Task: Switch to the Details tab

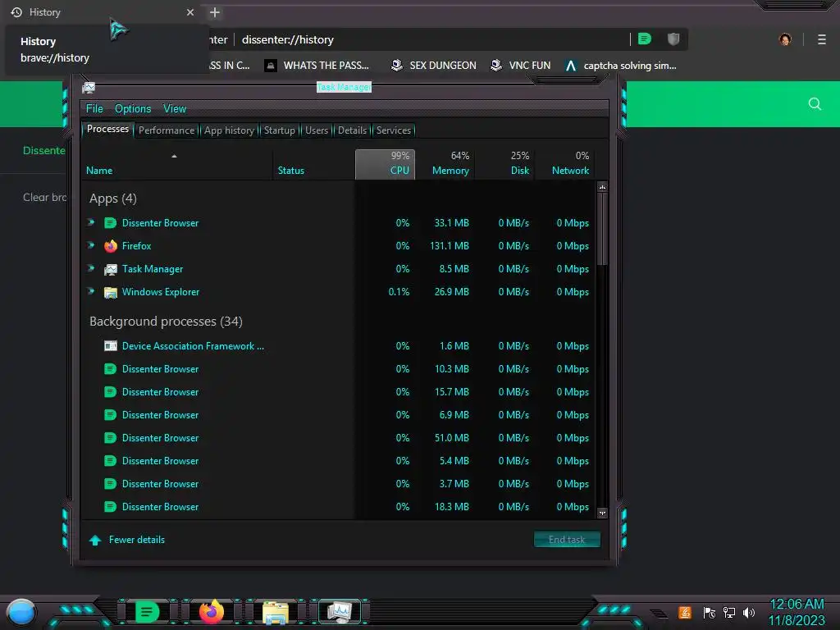Action: pos(352,130)
